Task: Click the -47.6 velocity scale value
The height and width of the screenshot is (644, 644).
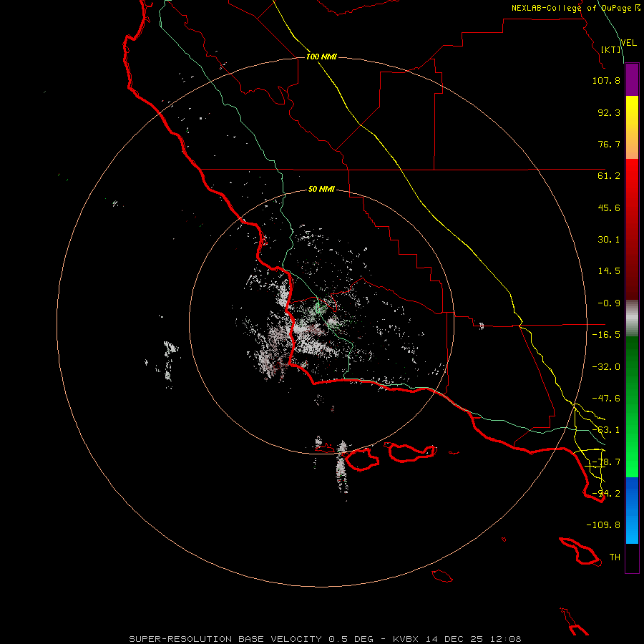Action: coord(606,399)
